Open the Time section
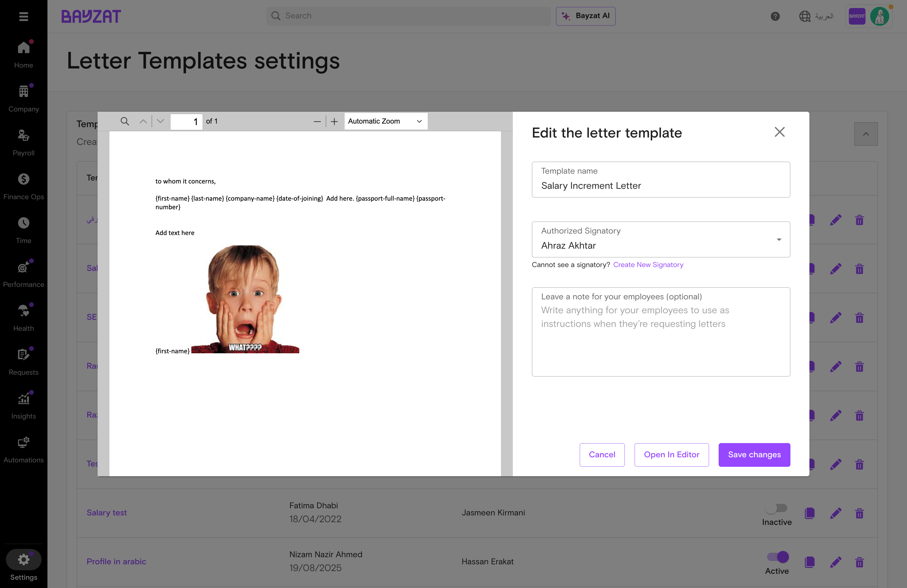This screenshot has height=588, width=907. (24, 230)
